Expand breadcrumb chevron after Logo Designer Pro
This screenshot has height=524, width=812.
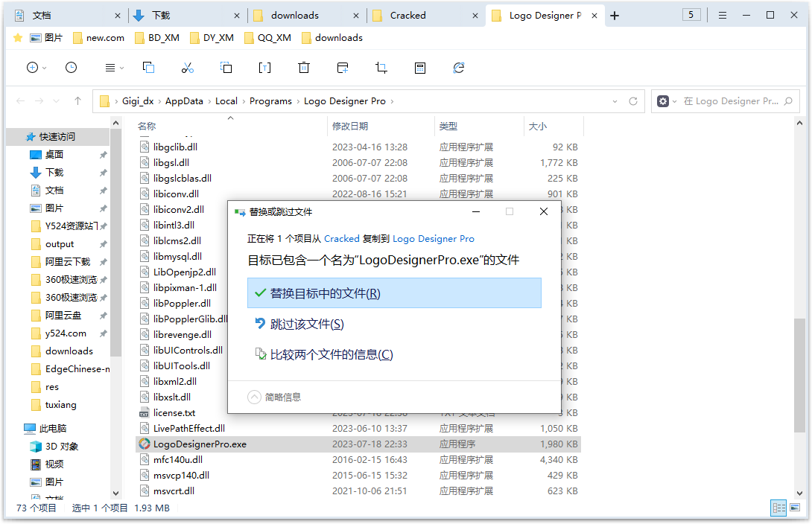tap(392, 101)
